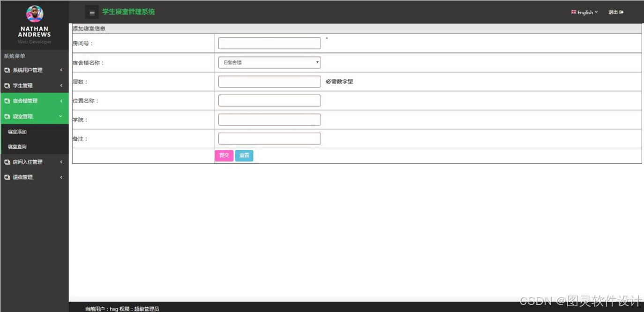Click the UK flag language icon

[x=573, y=12]
